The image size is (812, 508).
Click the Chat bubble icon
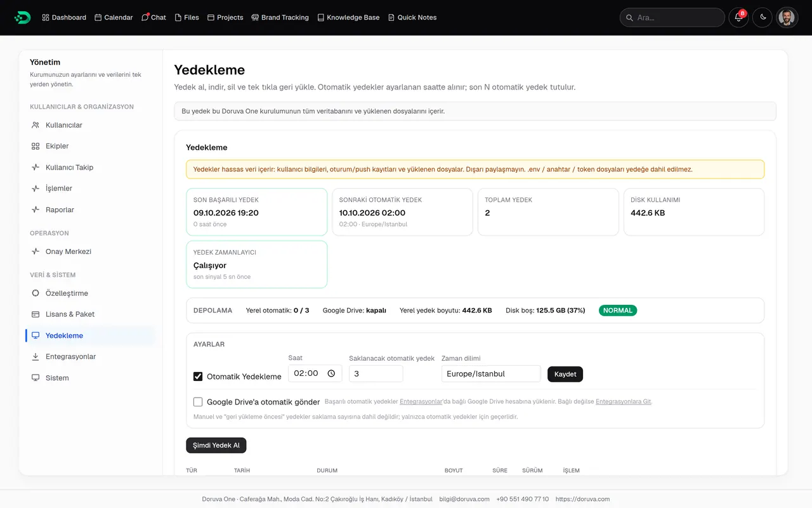[x=145, y=18]
